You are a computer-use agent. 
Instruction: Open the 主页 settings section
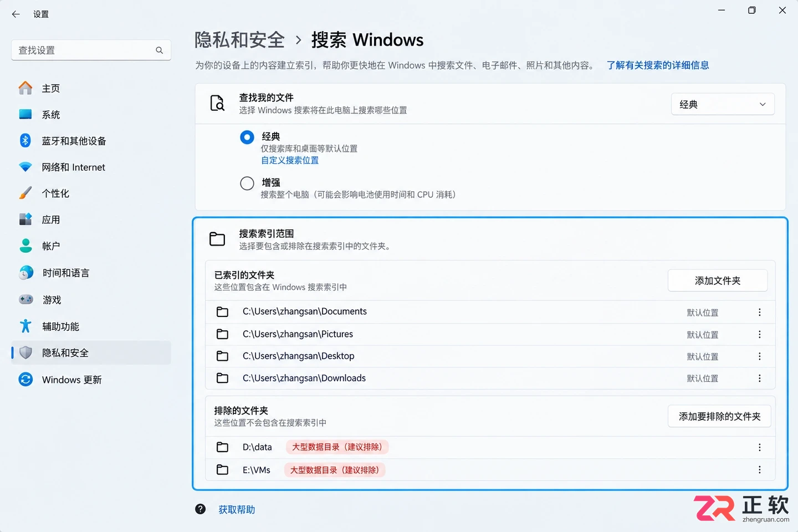[x=91, y=88]
